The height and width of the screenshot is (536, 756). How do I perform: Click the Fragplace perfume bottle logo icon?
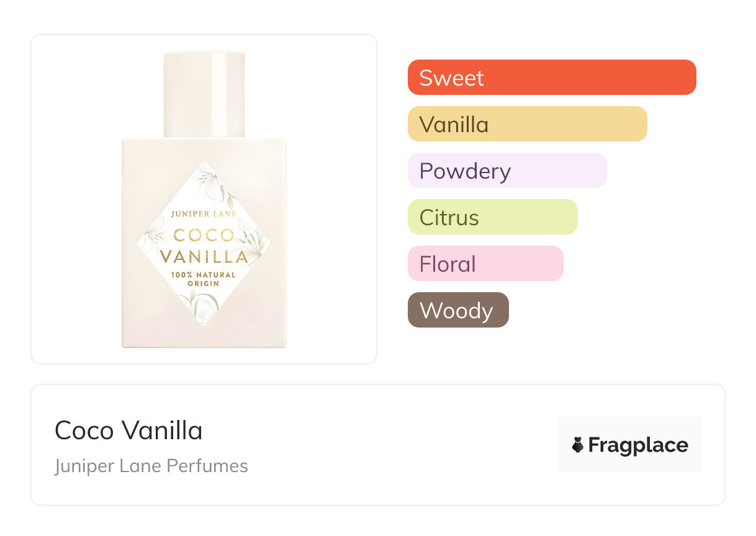click(578, 445)
